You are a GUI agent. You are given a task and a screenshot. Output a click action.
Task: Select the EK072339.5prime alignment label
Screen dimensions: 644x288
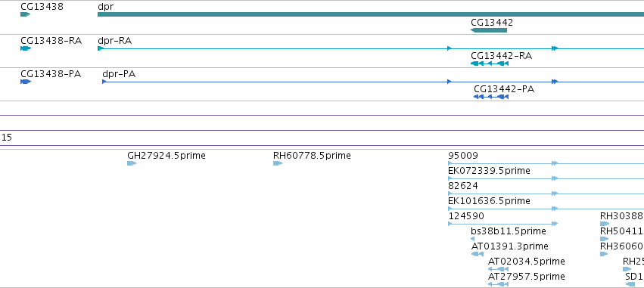489,170
